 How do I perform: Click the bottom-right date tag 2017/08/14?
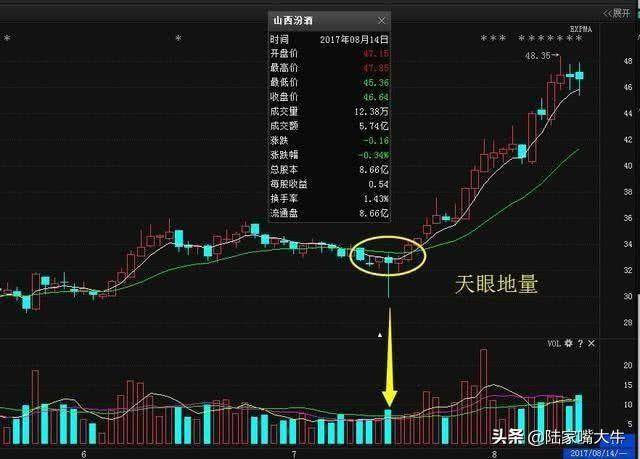pyautogui.click(x=598, y=453)
